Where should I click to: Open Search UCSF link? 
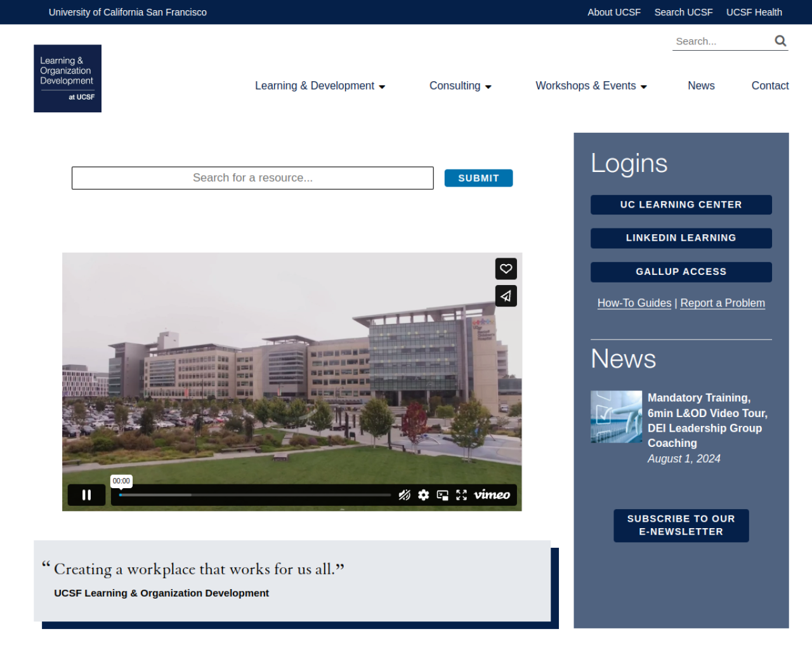[683, 12]
